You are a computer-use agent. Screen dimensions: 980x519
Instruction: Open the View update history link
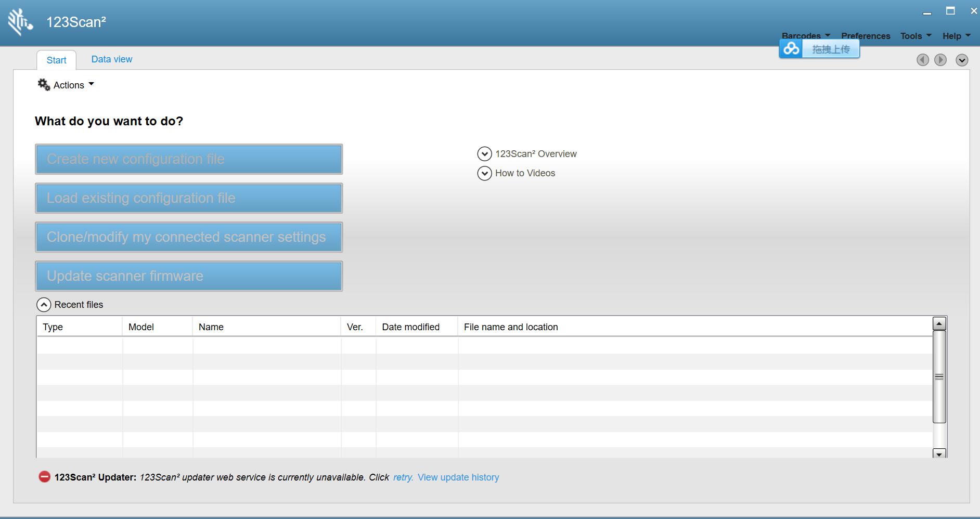click(458, 477)
